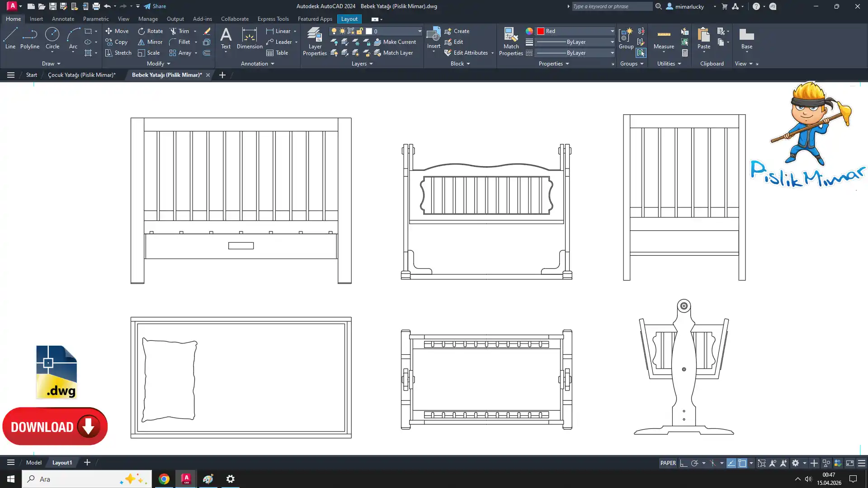
Task: Open the Annotate ribbon tab
Action: 63,19
